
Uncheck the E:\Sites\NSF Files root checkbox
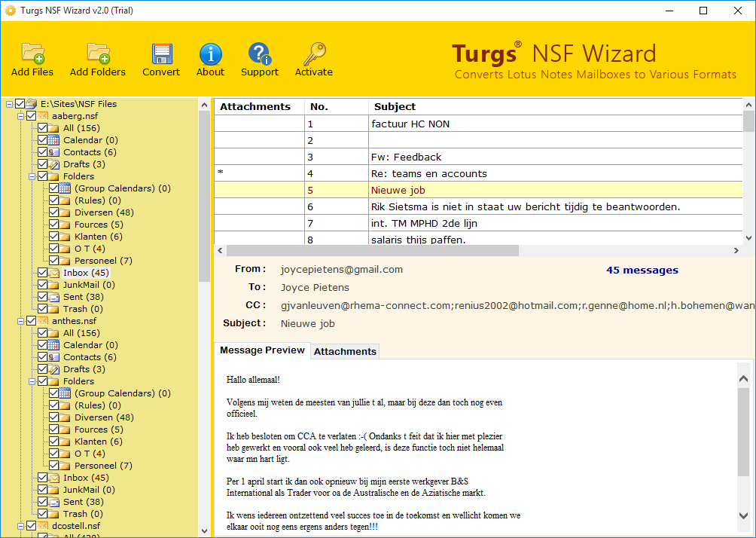click(20, 104)
